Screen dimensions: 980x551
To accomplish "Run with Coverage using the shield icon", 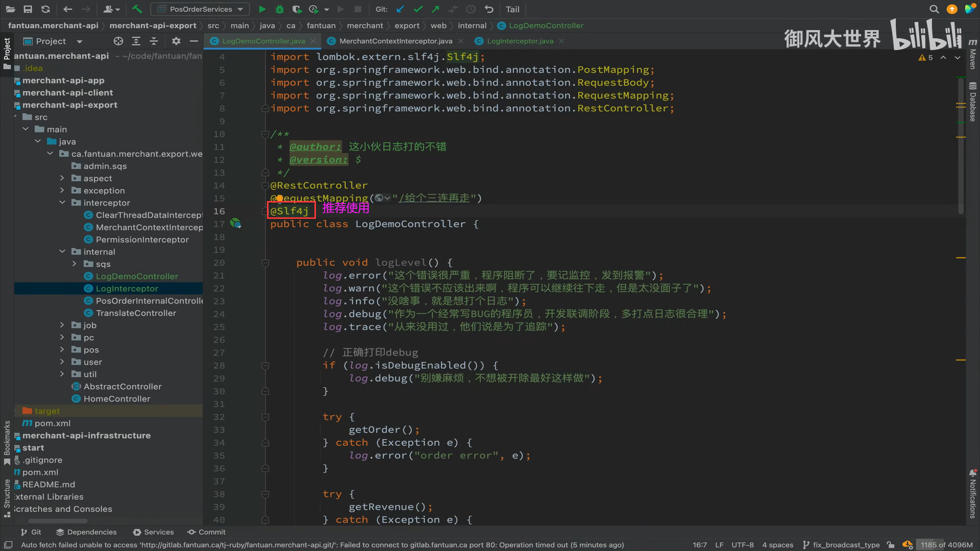I will click(x=297, y=9).
